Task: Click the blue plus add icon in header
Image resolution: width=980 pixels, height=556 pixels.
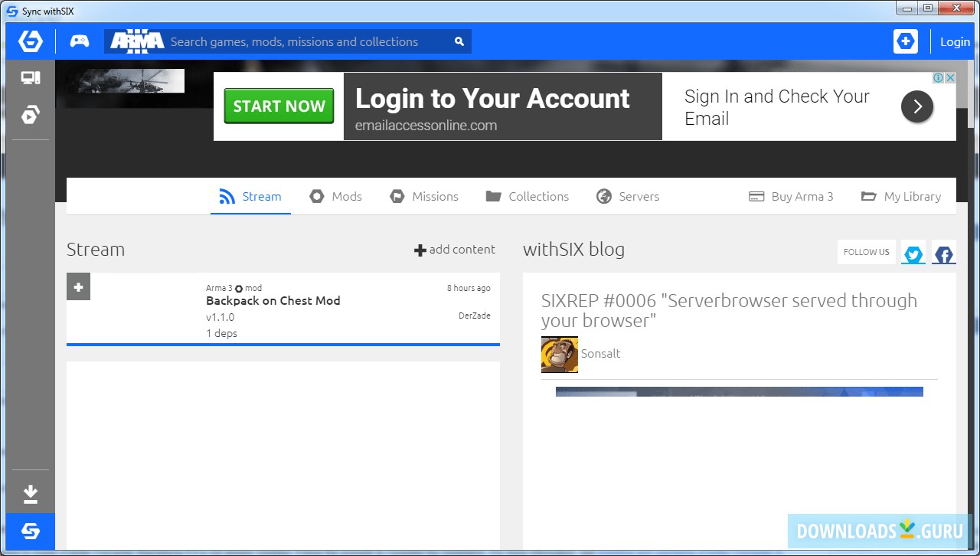Action: point(906,41)
